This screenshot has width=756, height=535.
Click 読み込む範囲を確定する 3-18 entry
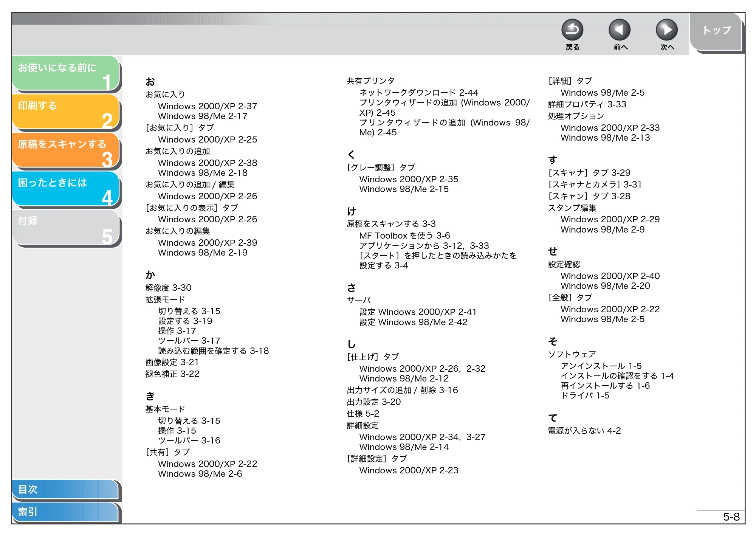(213, 351)
